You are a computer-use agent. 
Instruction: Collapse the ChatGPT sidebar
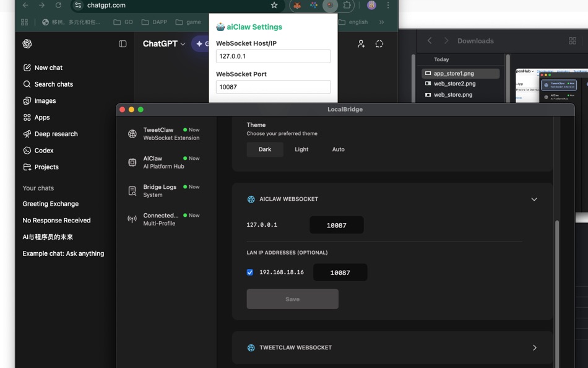[x=123, y=44]
